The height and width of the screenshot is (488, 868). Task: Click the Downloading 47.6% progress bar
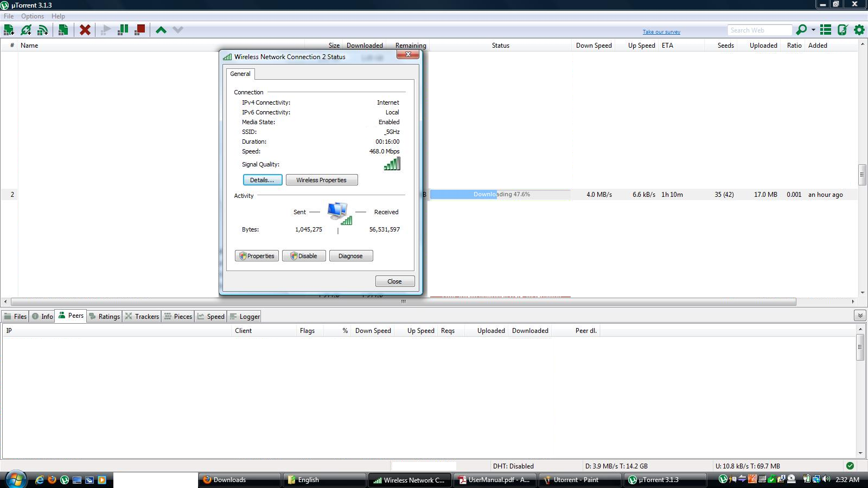[x=500, y=194]
